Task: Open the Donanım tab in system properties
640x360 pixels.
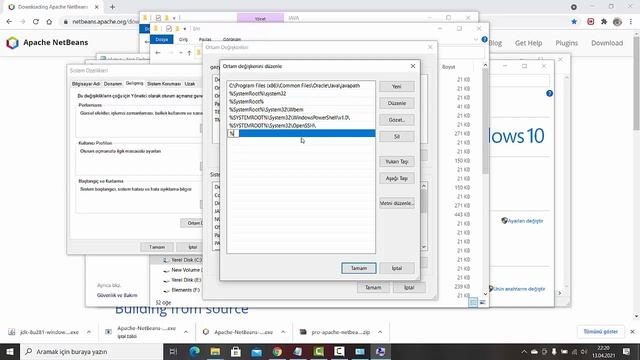Action: click(x=113, y=84)
